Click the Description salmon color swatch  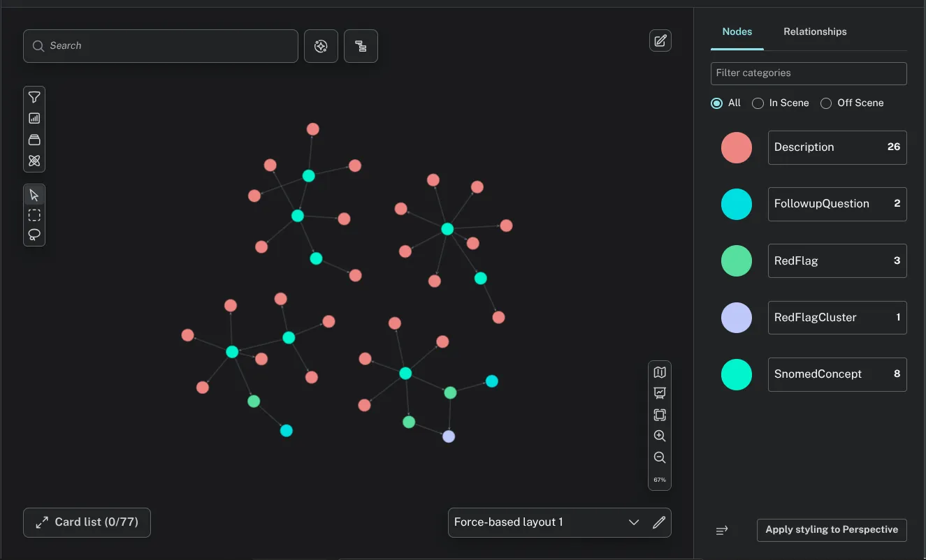[737, 148]
